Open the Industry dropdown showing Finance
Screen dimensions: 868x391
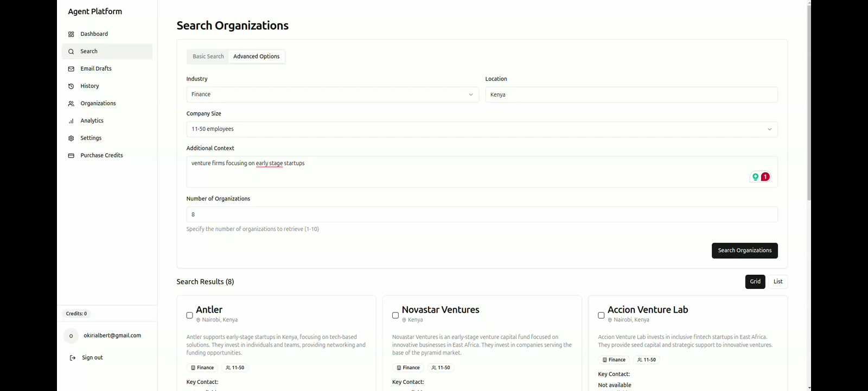[x=333, y=94]
